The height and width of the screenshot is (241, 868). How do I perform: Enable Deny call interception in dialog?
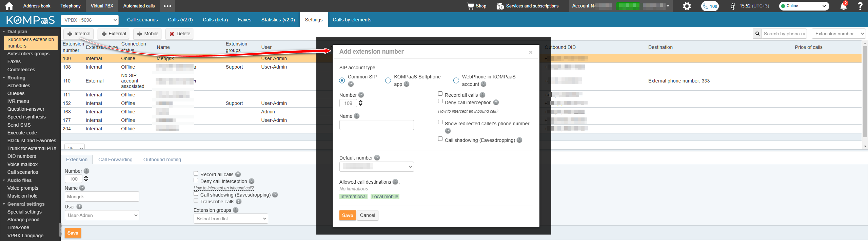coord(440,101)
